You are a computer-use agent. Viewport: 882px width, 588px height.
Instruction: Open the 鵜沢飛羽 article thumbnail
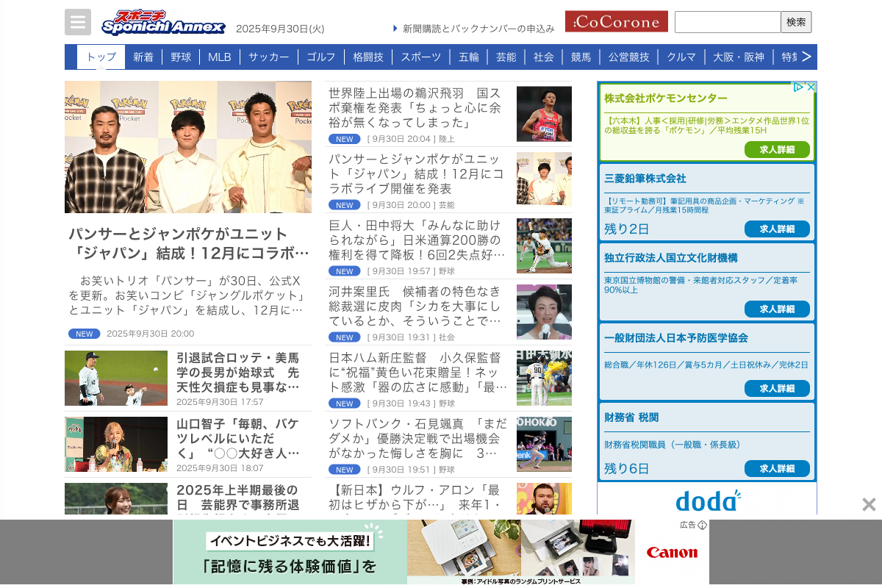pos(544,114)
